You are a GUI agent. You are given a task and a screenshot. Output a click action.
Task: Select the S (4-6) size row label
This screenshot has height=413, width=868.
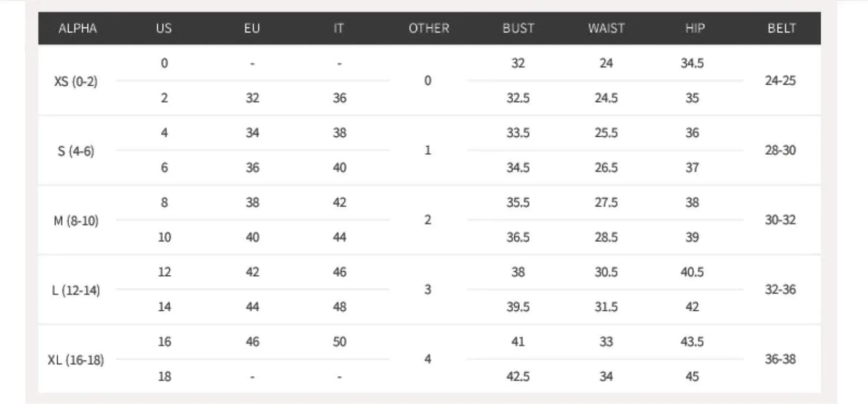coord(76,151)
